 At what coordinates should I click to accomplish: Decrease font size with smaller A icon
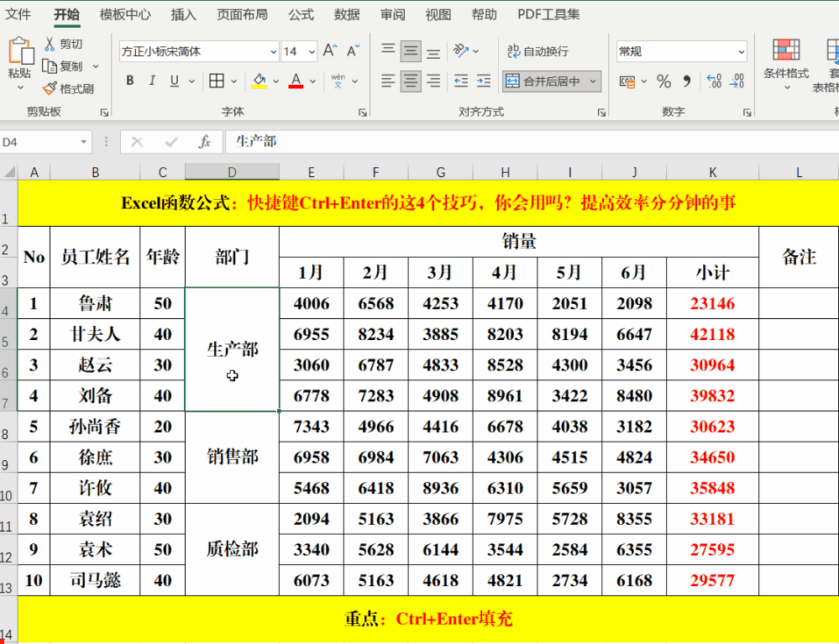[353, 51]
